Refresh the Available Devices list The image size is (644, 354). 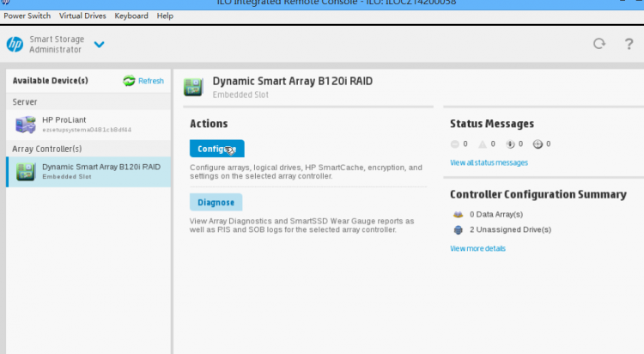tap(143, 81)
